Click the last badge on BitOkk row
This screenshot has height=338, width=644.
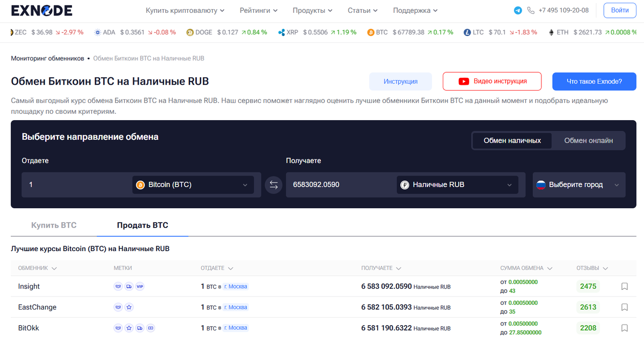[151, 328]
